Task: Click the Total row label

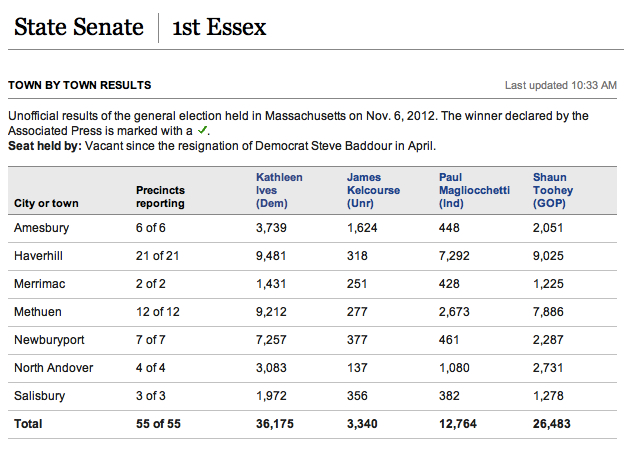Action: 28,424
